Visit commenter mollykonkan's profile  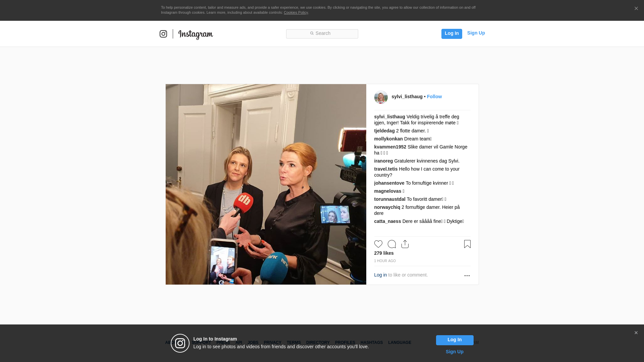(x=388, y=139)
